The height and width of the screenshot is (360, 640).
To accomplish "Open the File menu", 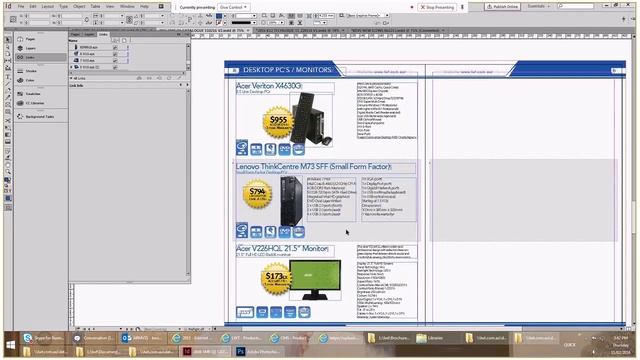I will click(21, 7).
